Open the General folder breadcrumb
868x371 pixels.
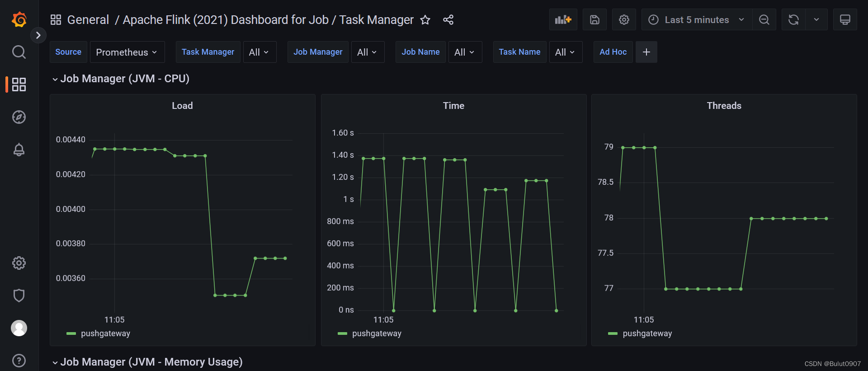pos(88,20)
